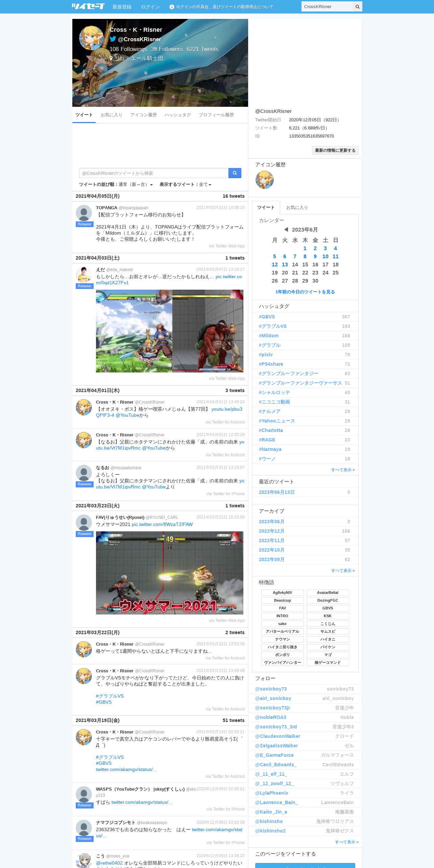The width and height of the screenshot is (434, 868).
Task: Click the DozingFGC keyword button
Action: point(328,600)
